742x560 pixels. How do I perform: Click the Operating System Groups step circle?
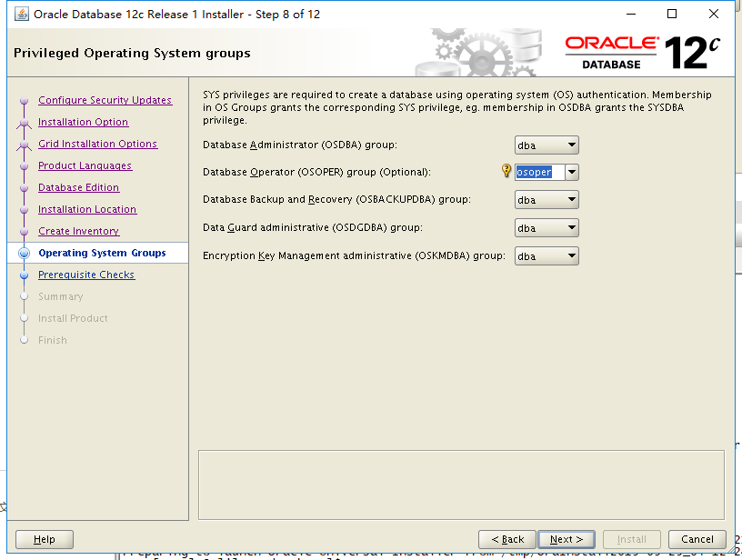[25, 253]
